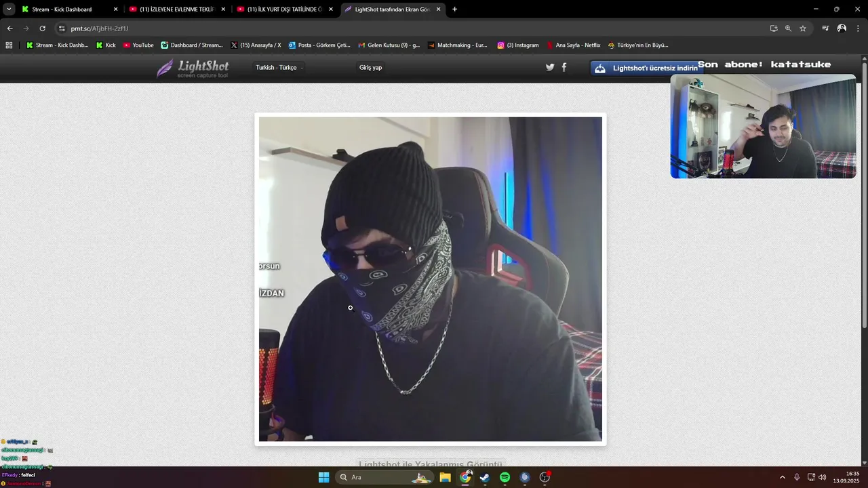Switch to İZLEYENE EVLENME TEKLİF YouTube tab
Screen dimensions: 868x488
coord(176,9)
